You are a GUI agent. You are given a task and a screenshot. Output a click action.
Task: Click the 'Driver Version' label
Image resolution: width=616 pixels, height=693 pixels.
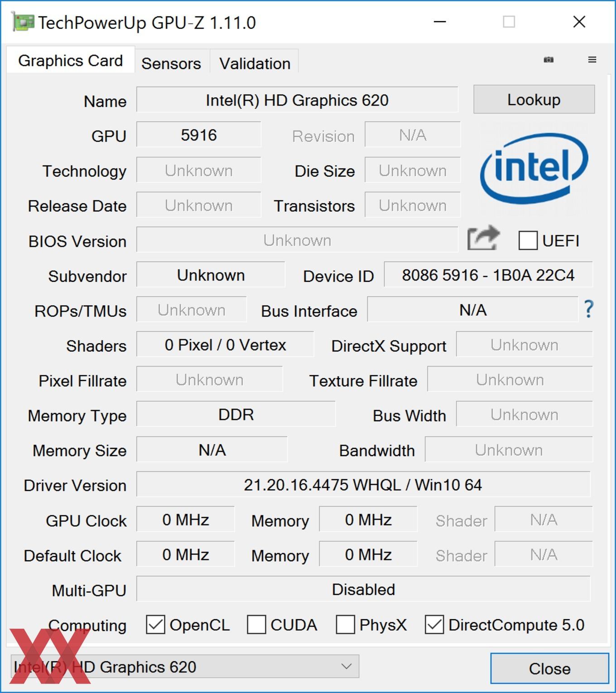click(x=75, y=486)
